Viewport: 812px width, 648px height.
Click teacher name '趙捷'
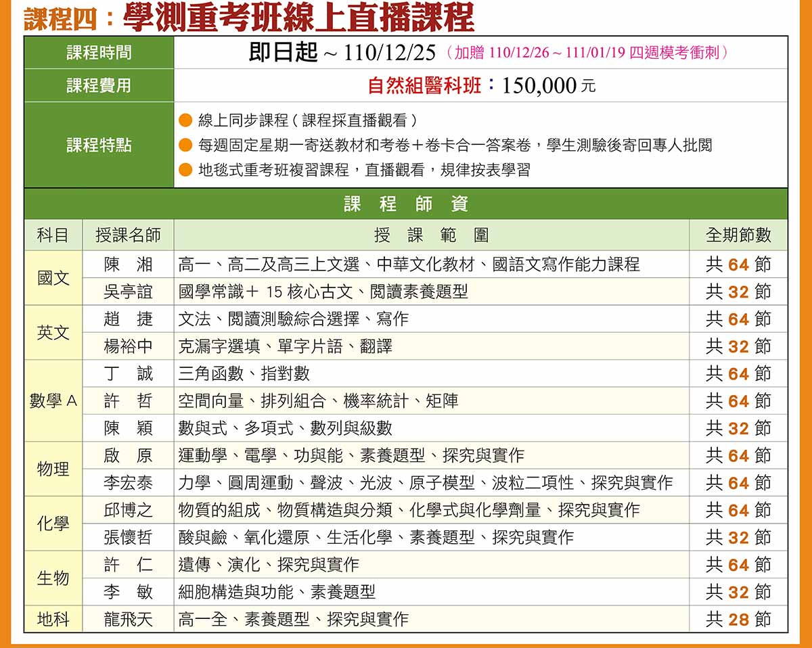pos(129,319)
